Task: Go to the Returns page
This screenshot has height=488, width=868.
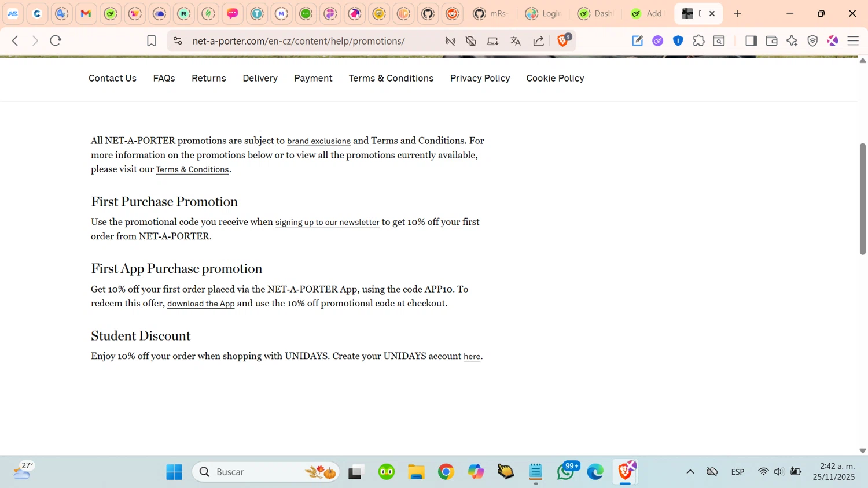Action: [209, 78]
